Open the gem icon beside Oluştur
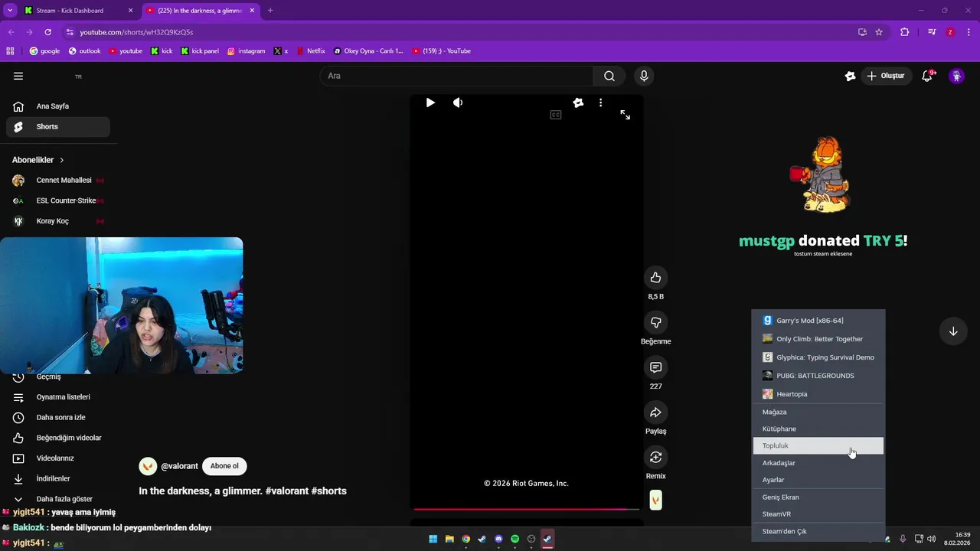 pyautogui.click(x=850, y=76)
